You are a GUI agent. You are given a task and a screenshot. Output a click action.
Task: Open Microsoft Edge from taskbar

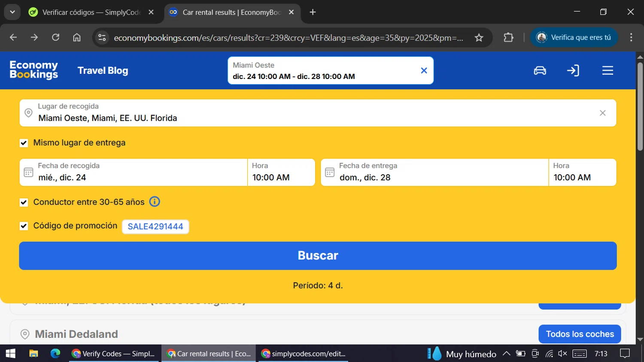[55, 353]
